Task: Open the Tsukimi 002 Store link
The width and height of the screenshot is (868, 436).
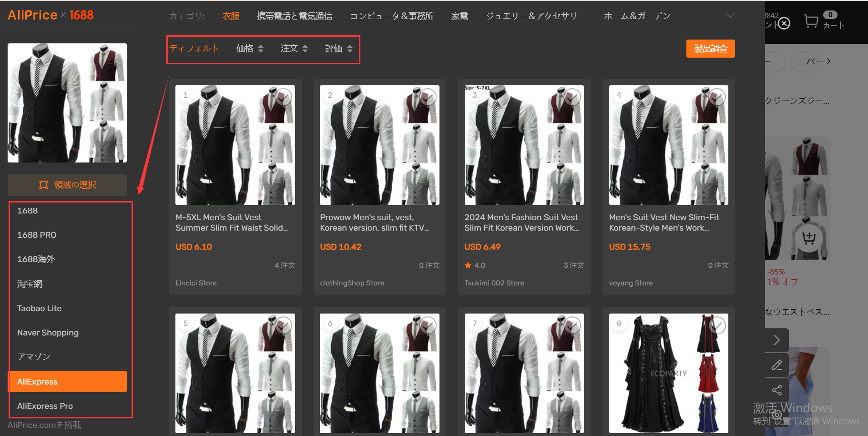Action: point(494,283)
